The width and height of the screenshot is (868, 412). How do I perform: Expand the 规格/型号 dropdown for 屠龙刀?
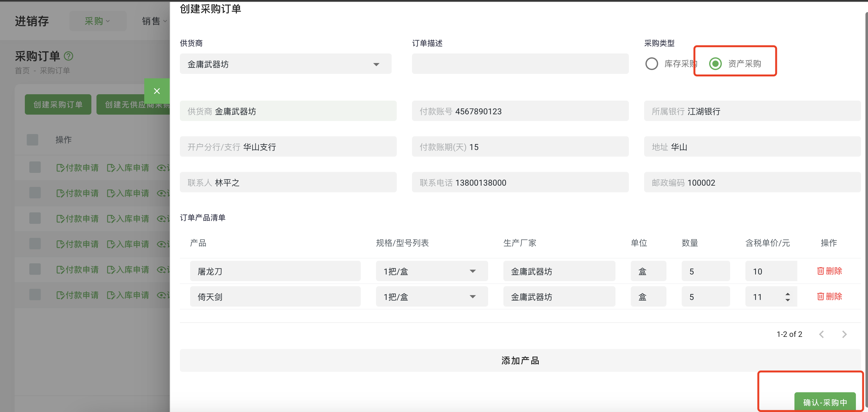473,271
